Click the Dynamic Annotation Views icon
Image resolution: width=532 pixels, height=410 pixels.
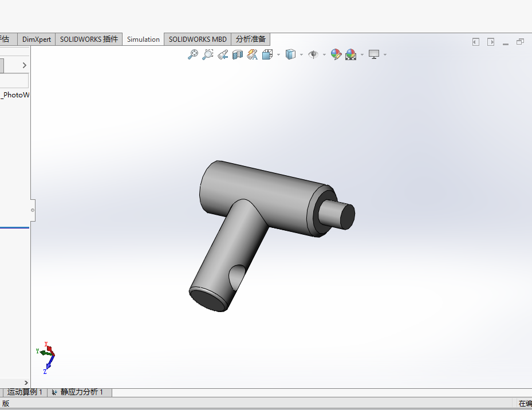(253, 54)
